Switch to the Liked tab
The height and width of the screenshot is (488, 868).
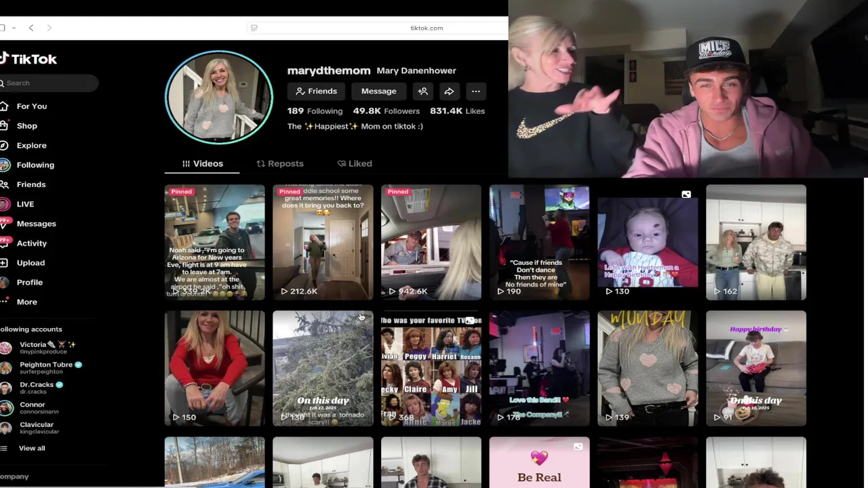point(355,163)
